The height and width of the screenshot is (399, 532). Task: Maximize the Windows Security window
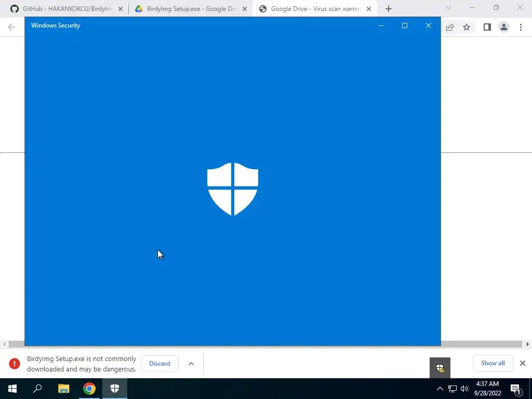pos(404,25)
